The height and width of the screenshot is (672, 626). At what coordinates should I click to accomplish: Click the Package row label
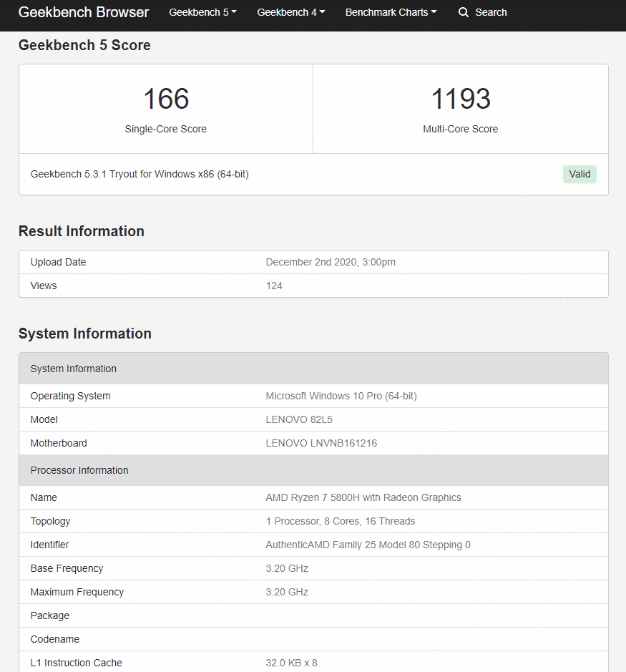[49, 615]
